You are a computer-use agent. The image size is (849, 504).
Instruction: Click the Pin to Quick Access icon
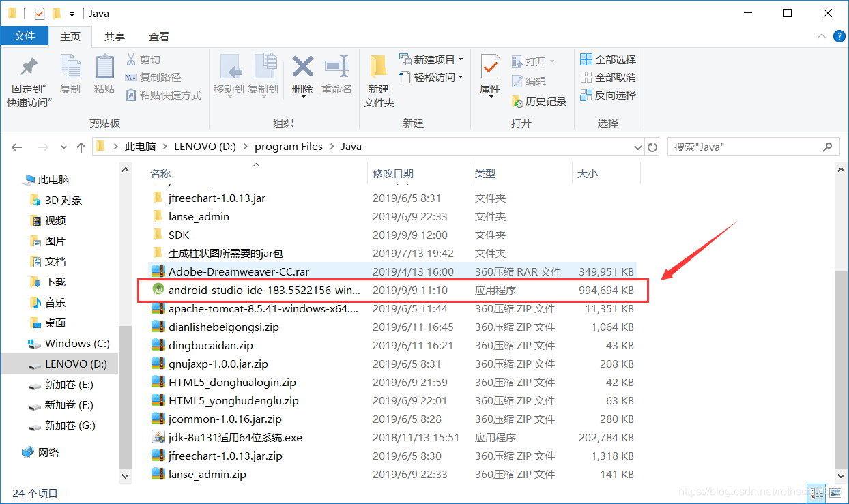[x=29, y=68]
